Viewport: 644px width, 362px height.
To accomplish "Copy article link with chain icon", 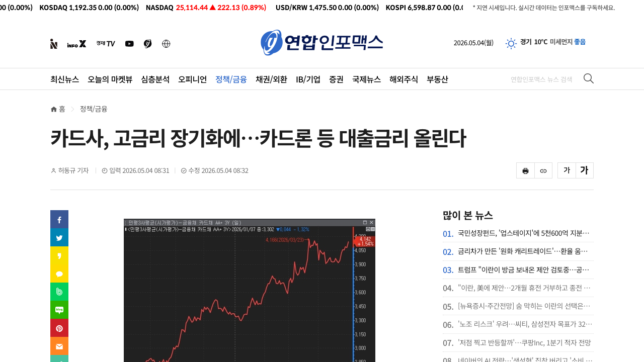I will point(543,170).
